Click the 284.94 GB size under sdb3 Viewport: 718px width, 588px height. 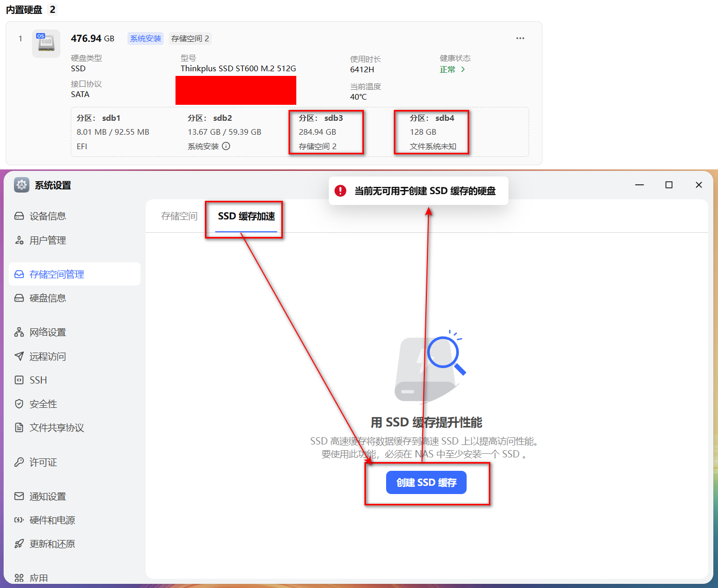point(317,132)
